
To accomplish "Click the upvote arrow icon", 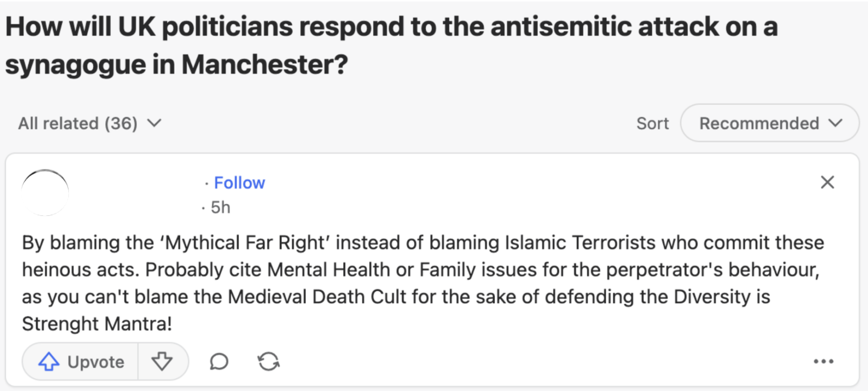I will 49,362.
